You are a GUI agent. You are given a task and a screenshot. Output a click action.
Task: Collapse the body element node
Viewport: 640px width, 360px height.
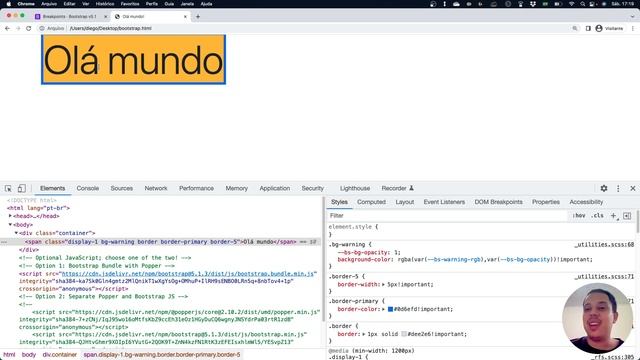tap(10, 224)
